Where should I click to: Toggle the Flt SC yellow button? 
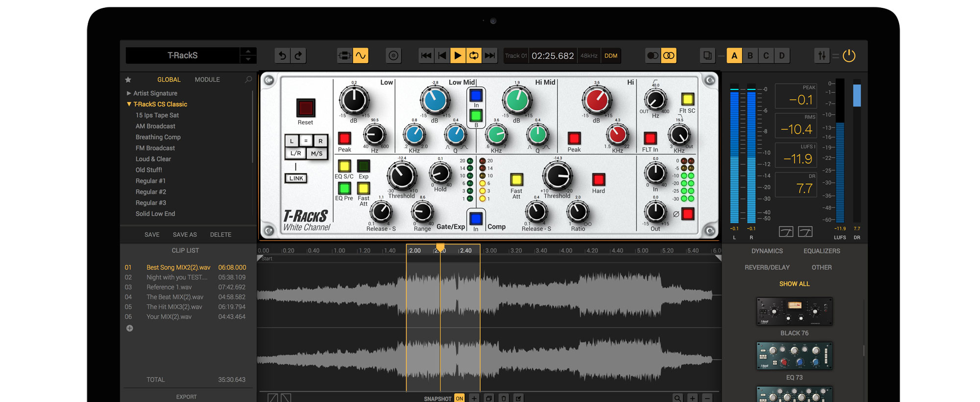pyautogui.click(x=687, y=100)
